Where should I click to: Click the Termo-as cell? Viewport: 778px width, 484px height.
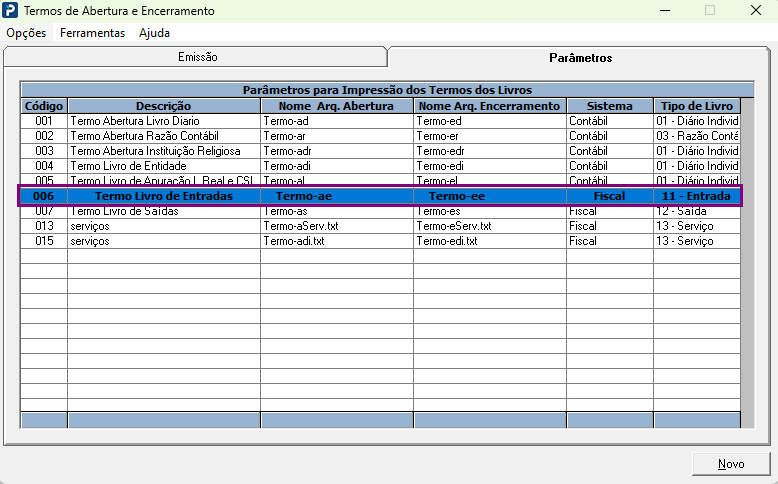[336, 211]
